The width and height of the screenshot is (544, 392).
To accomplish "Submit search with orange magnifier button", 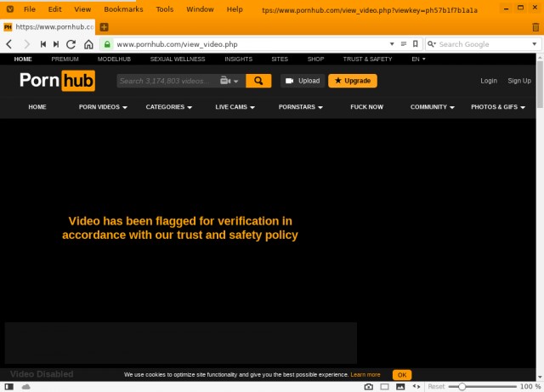I will (258, 81).
